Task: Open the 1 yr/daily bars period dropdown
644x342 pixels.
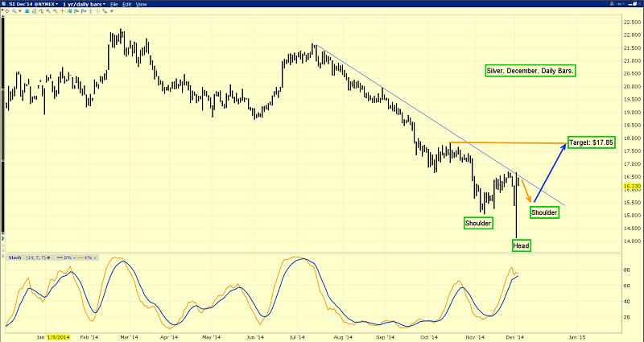Action: coord(85,4)
